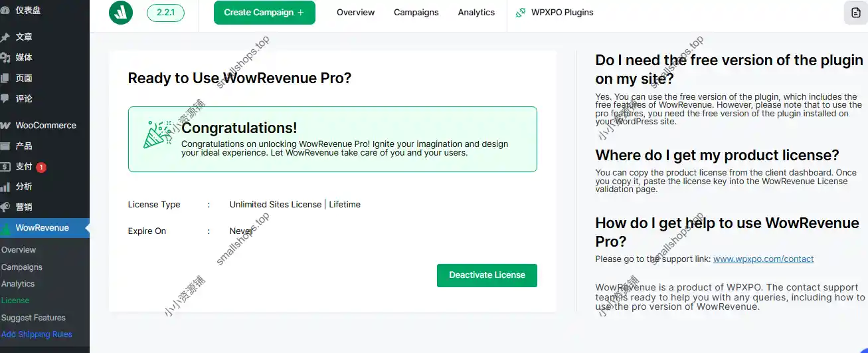
Task: Click the red notification badge on 支付
Action: click(41, 167)
